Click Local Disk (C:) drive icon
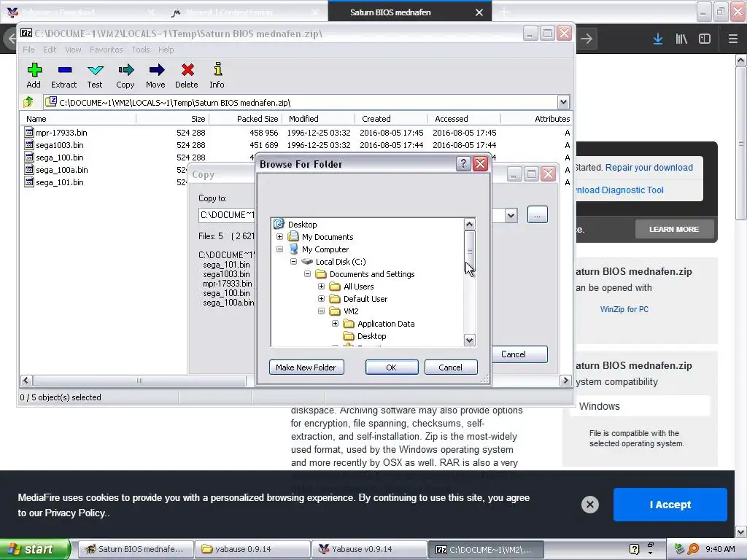747x560 pixels. 307,262
